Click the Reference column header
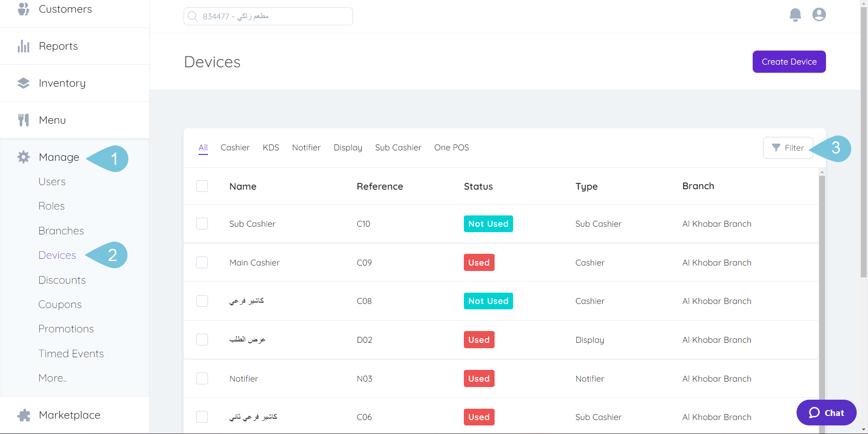 click(380, 186)
